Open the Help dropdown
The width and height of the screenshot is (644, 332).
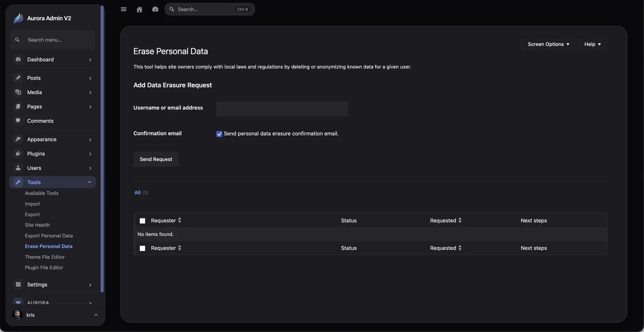pyautogui.click(x=593, y=44)
